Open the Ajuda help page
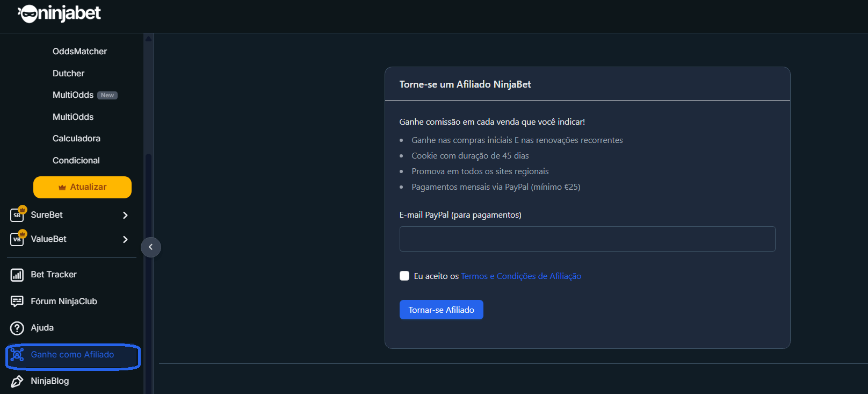 point(42,328)
